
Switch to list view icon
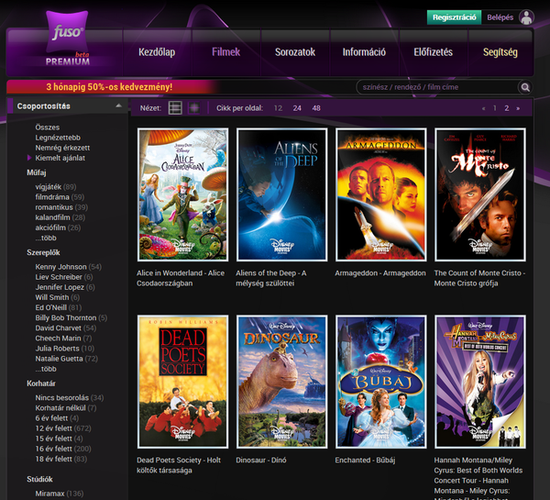[175, 108]
